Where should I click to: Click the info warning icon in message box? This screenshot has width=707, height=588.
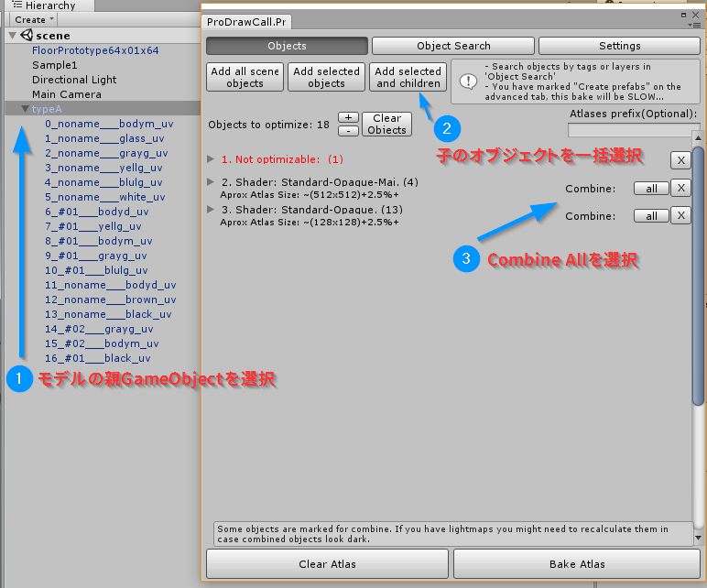[x=468, y=82]
